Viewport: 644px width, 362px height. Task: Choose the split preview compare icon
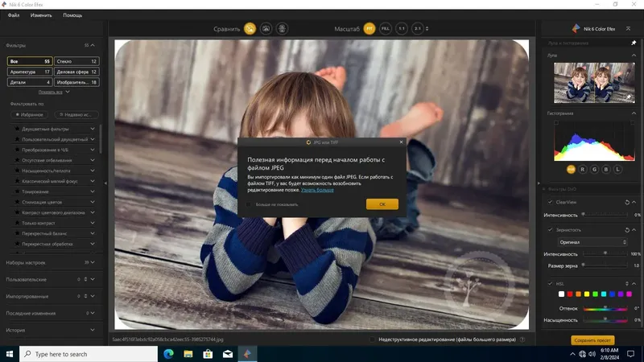(x=266, y=29)
